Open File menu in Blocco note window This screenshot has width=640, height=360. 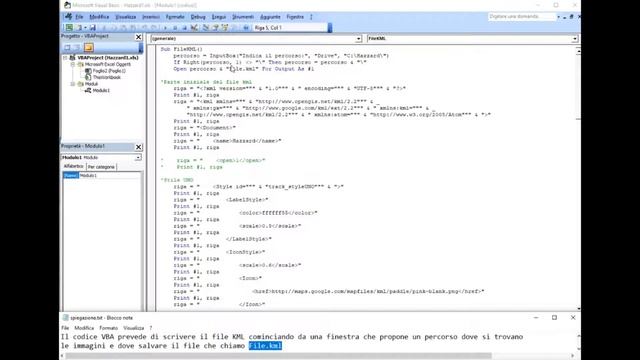65,328
